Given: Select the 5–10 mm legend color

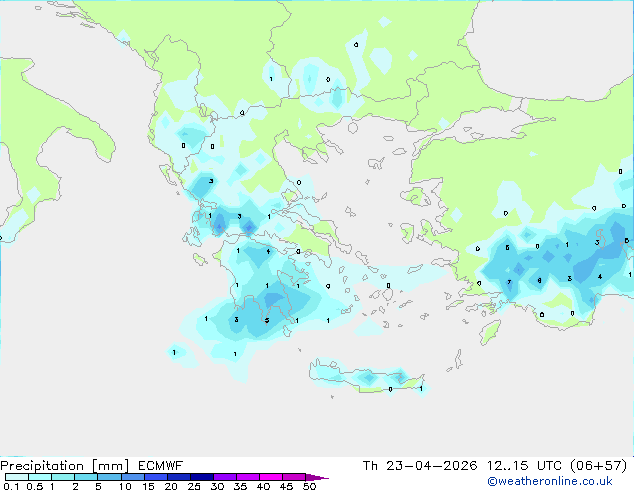Looking at the screenshot, I should pos(109,477).
